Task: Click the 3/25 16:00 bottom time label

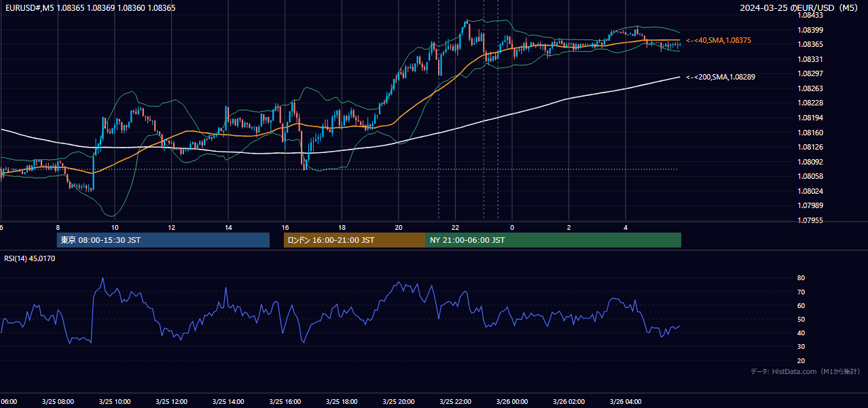Action: coord(285,402)
